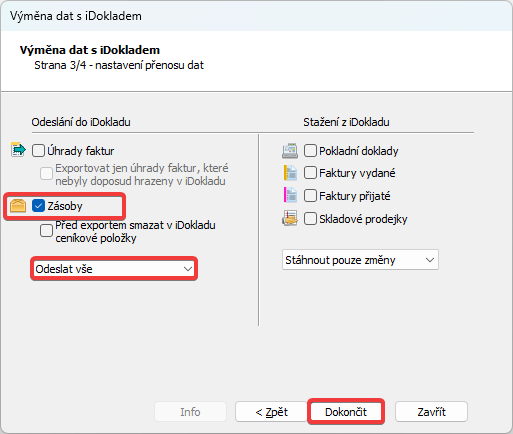The height and width of the screenshot is (434, 513).
Task: Open the Odeslat vše dropdown
Action: tap(114, 269)
